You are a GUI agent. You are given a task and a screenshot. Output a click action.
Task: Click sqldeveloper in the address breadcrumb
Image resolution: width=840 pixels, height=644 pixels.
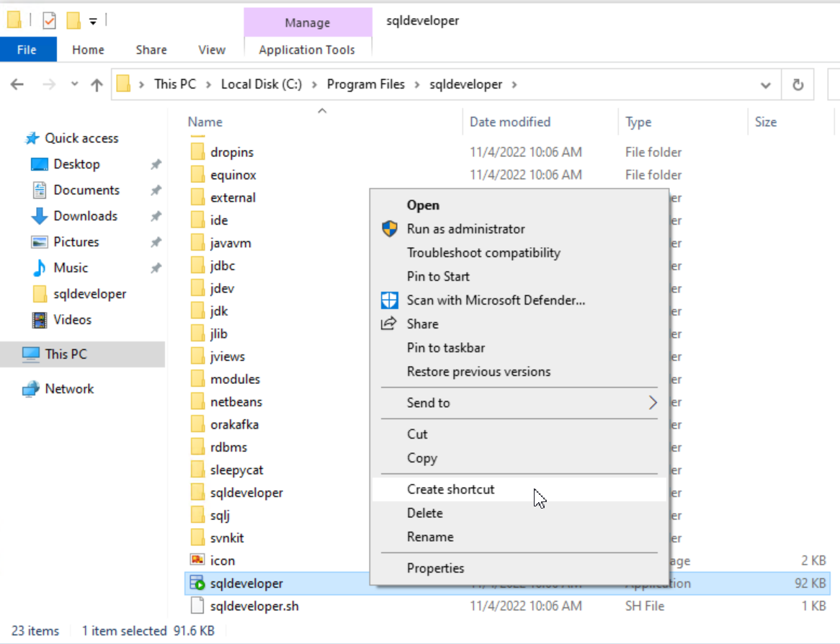pyautogui.click(x=466, y=84)
